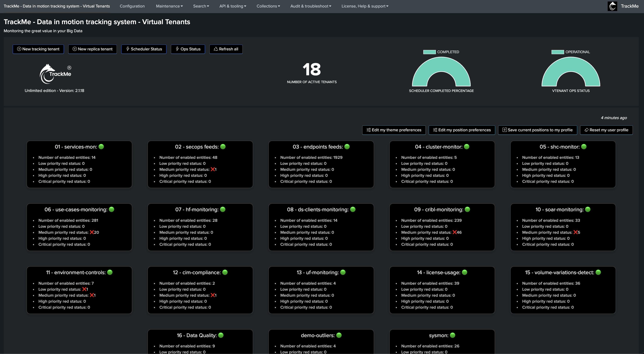Open the Audit & troubleshoot dropdown
Image resolution: width=644 pixels, height=354 pixels.
pos(311,6)
